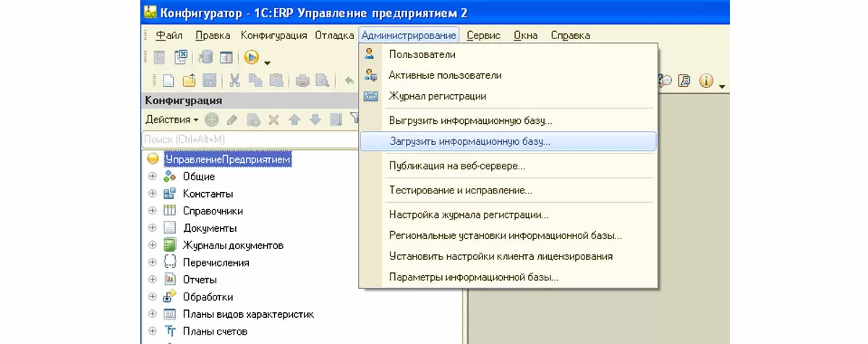The image size is (868, 344).
Task: Click the Print printer toolbar icon
Action: tap(302, 80)
